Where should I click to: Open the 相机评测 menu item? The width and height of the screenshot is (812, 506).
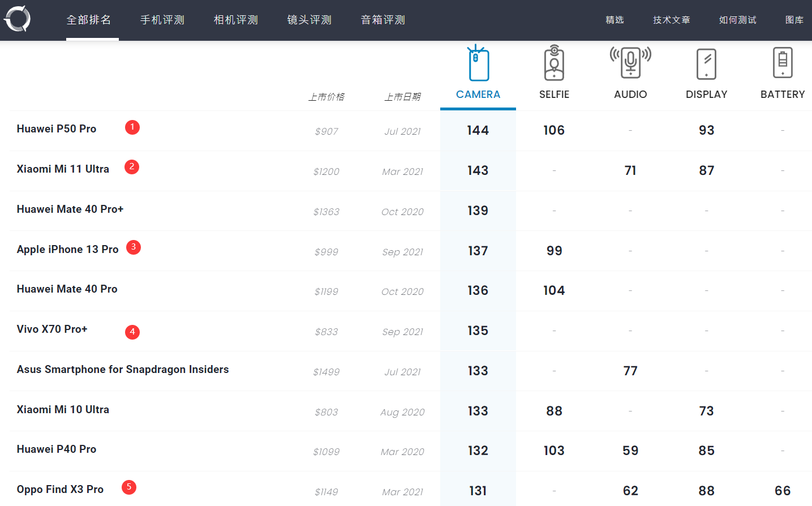236,20
